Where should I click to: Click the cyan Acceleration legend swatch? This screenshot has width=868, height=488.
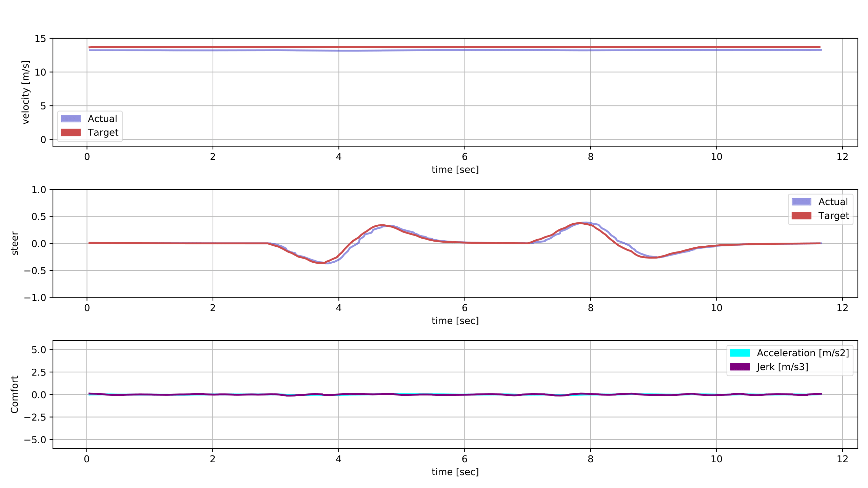(740, 353)
